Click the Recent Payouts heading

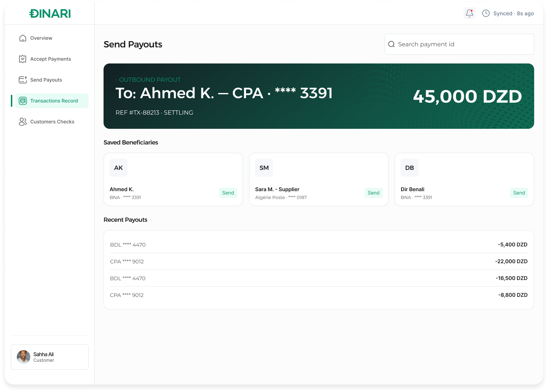click(125, 220)
